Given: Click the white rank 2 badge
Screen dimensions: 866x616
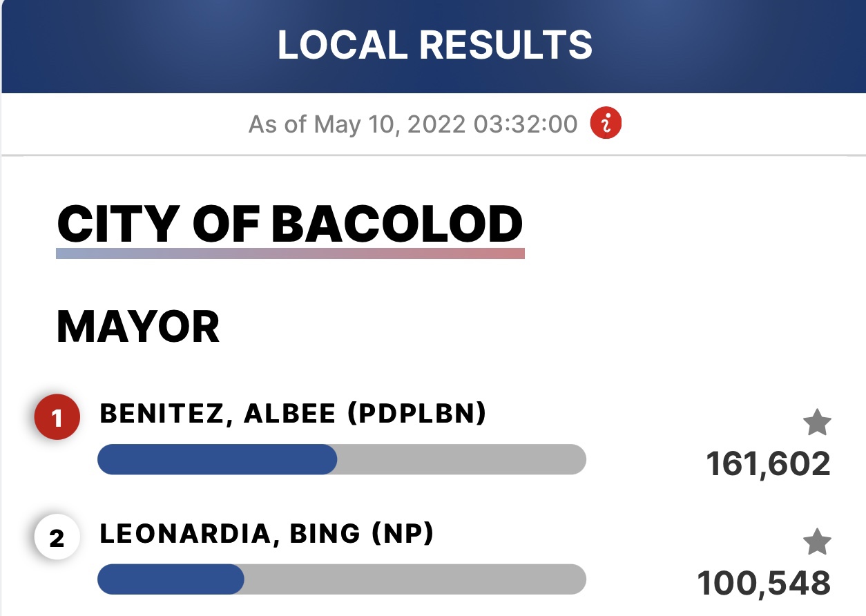Looking at the screenshot, I should 57,537.
